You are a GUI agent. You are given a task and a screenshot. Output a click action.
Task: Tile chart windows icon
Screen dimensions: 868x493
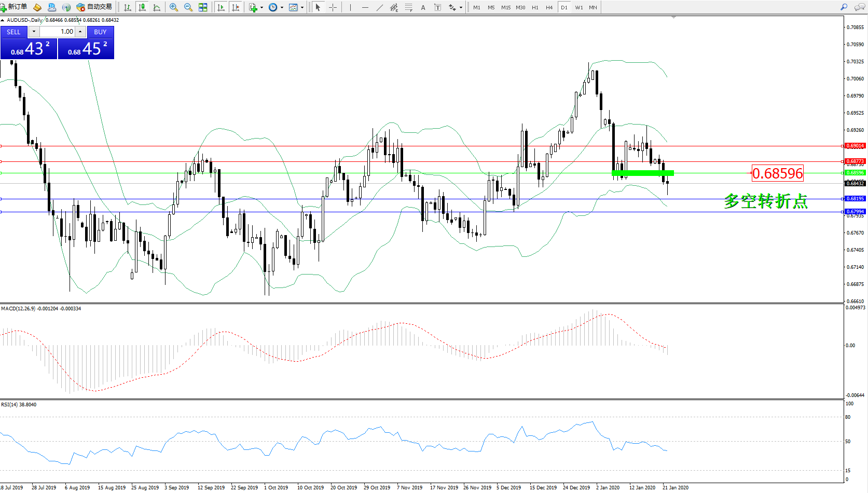click(203, 7)
